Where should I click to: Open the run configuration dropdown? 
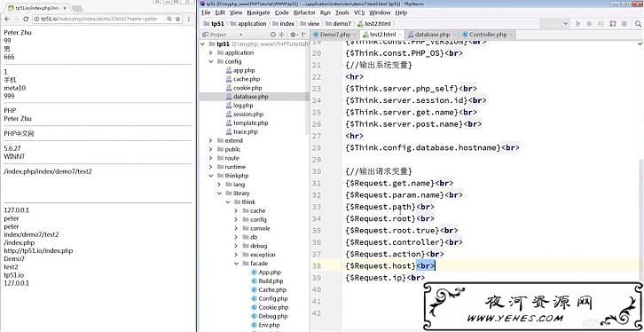(555, 24)
